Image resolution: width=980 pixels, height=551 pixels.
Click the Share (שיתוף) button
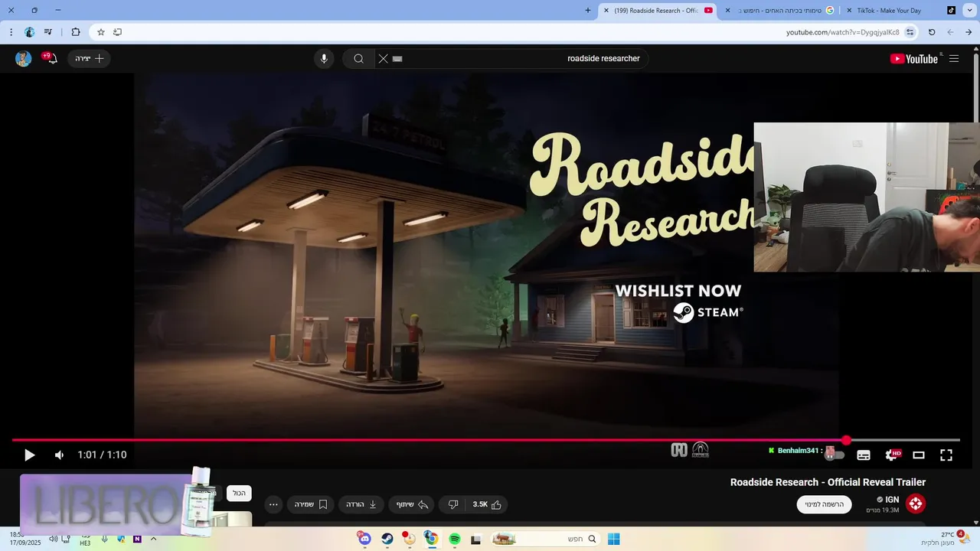412,504
